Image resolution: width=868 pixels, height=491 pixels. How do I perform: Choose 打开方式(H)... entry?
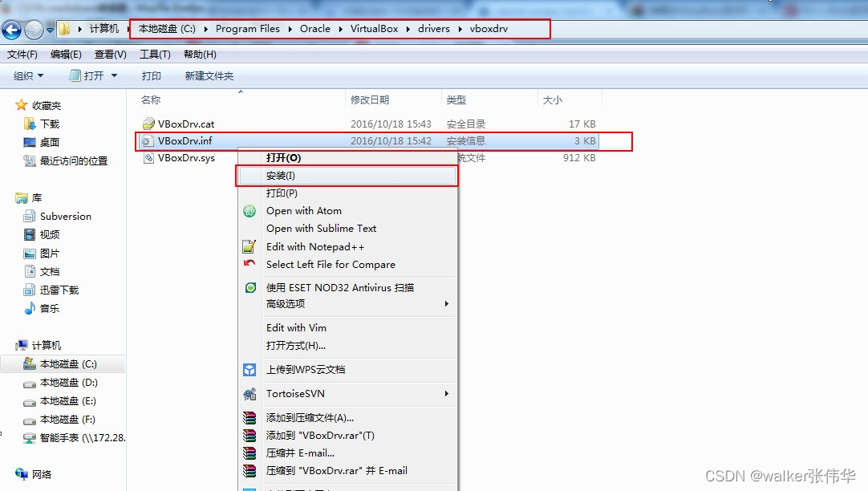point(295,346)
